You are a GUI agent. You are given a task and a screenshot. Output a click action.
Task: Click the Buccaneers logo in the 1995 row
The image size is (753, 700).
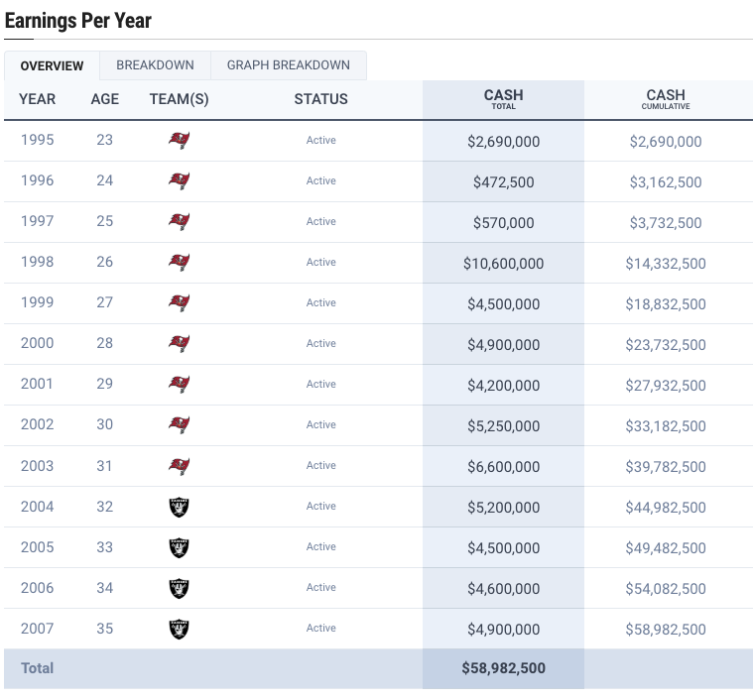pyautogui.click(x=179, y=141)
